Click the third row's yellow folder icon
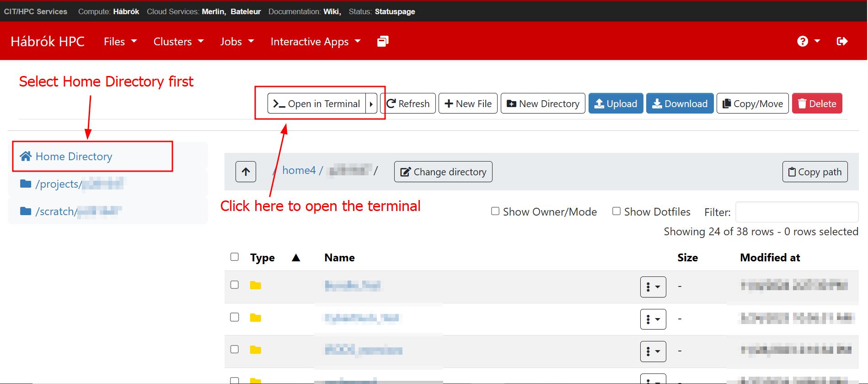Image resolution: width=868 pixels, height=384 pixels. [x=255, y=350]
